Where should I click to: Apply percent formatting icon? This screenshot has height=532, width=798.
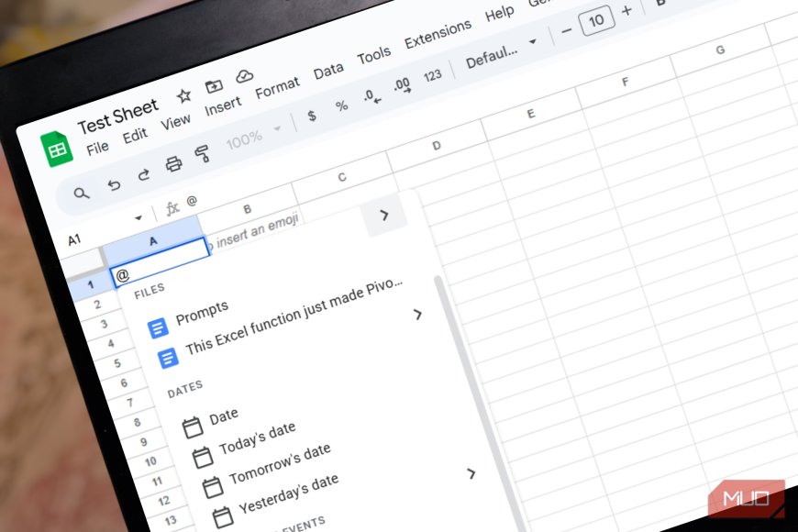[x=340, y=105]
